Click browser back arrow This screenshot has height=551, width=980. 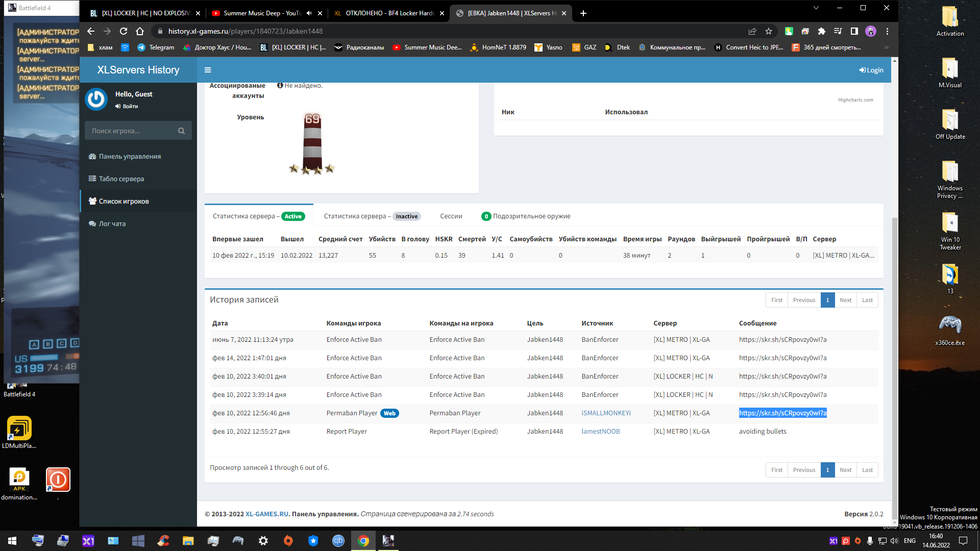click(91, 31)
